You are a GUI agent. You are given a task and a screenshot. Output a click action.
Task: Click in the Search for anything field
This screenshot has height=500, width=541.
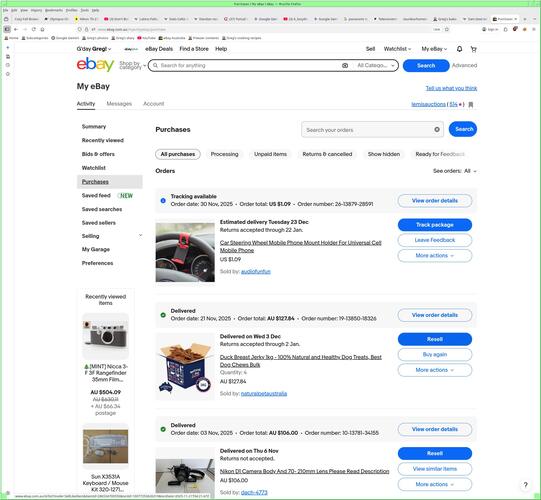tap(248, 65)
